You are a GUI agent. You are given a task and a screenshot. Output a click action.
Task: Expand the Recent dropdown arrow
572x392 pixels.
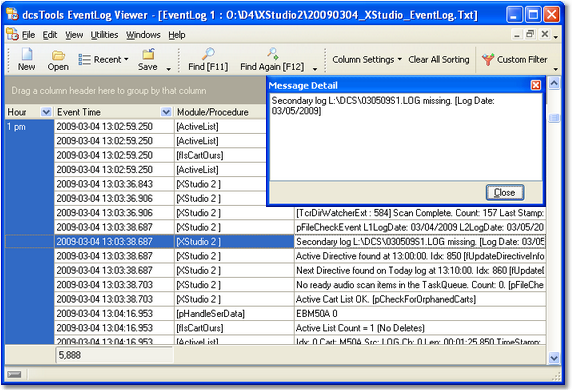click(x=126, y=59)
